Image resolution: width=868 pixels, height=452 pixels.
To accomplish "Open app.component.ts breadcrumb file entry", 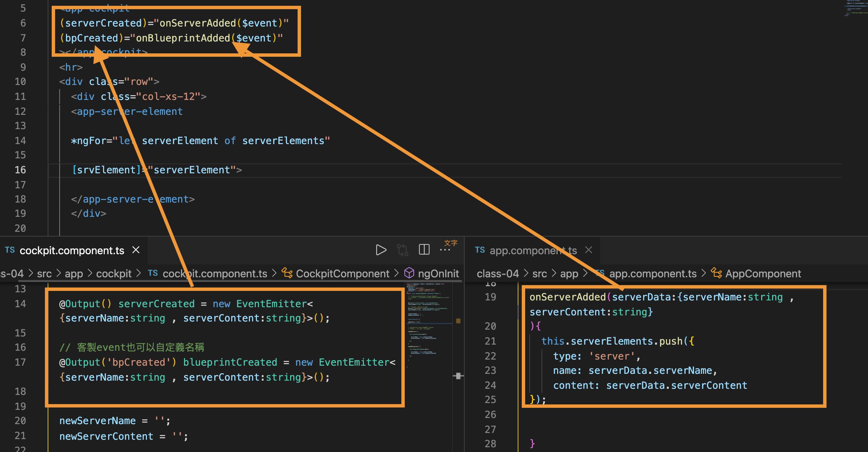I will click(x=653, y=274).
